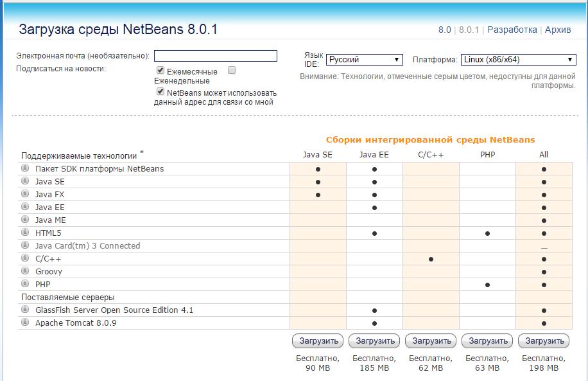Click the Бесплатно, 63 MB size text

tap(487, 363)
